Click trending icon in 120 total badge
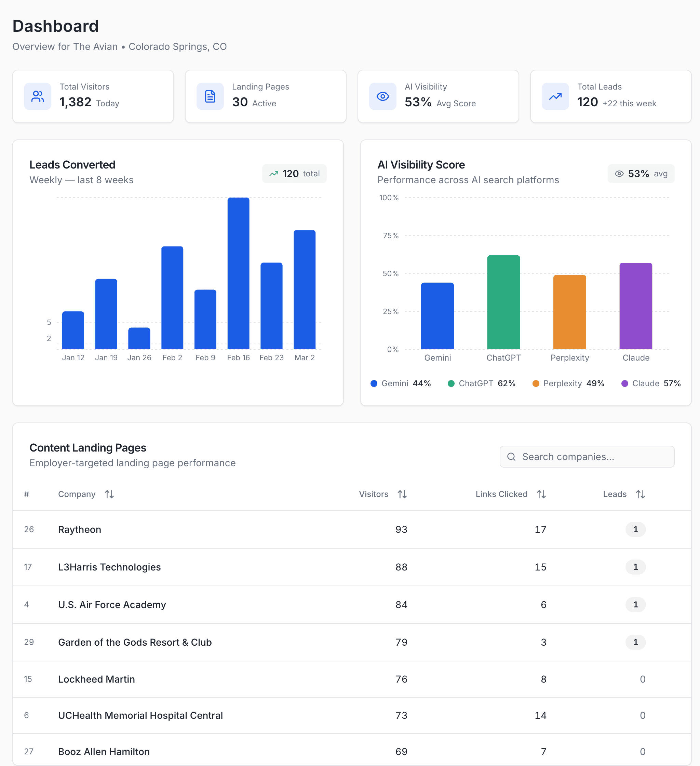Screen dimensions: 700x766 click(x=274, y=174)
